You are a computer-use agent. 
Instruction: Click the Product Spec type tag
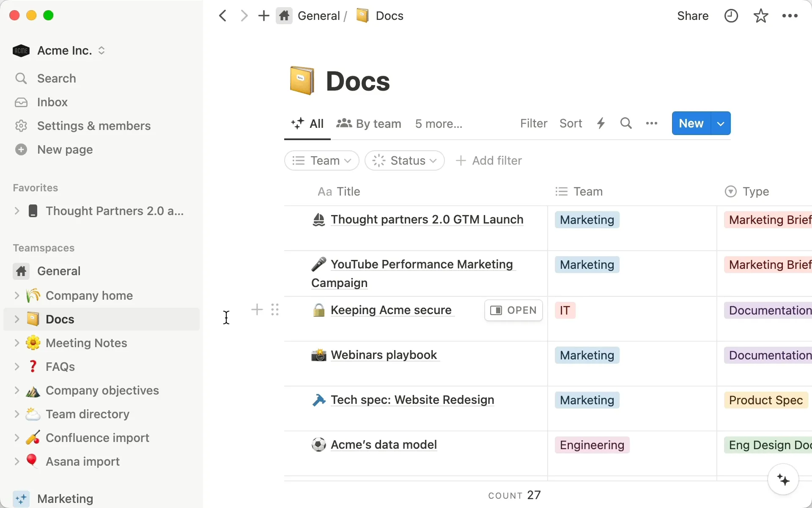(766, 400)
